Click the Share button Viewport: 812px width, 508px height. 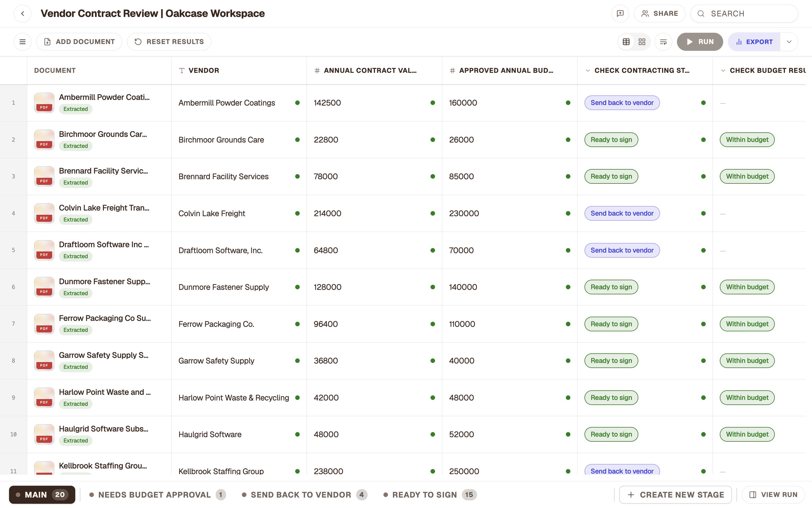[659, 14]
